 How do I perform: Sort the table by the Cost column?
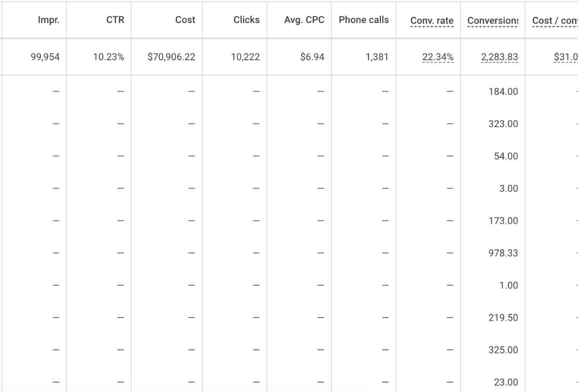186,20
